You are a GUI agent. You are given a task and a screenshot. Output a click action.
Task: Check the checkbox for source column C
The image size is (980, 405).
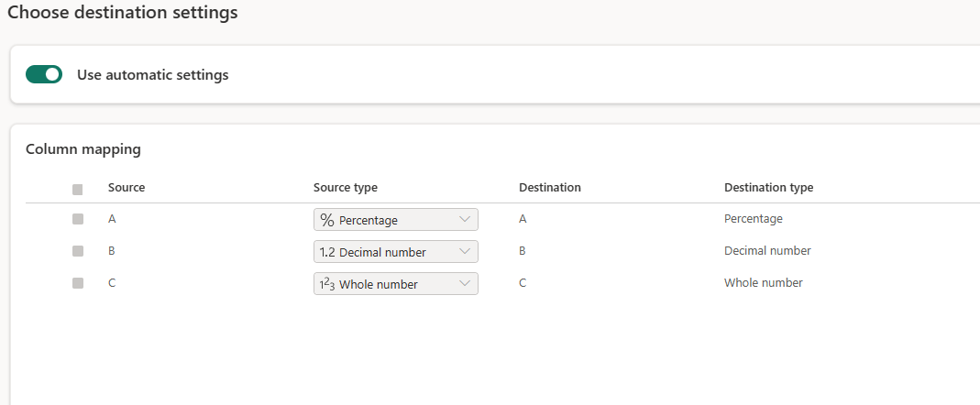tap(78, 283)
